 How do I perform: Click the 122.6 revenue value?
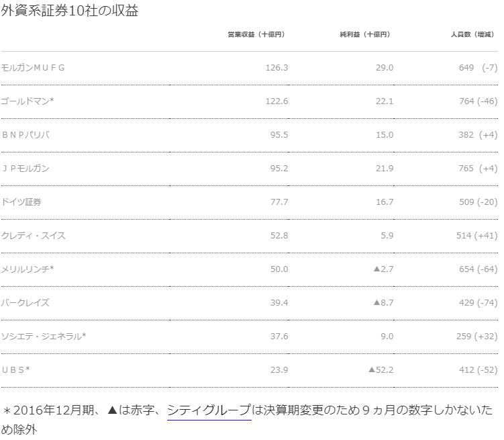pos(276,101)
